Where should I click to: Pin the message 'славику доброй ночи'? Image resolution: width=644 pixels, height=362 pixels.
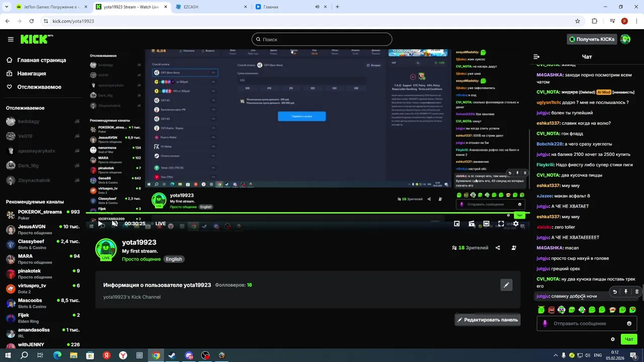pos(626,292)
